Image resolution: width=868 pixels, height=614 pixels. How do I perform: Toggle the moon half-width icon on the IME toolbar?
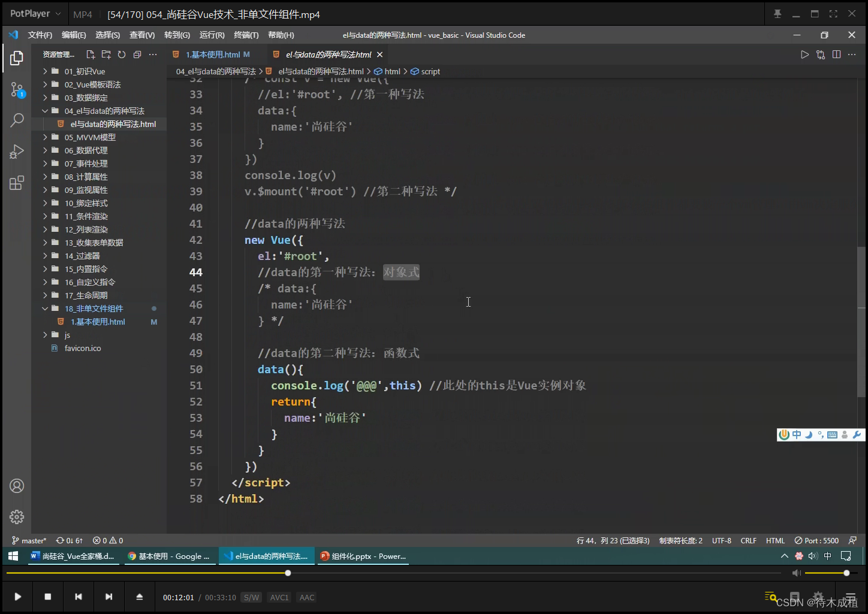tap(808, 435)
